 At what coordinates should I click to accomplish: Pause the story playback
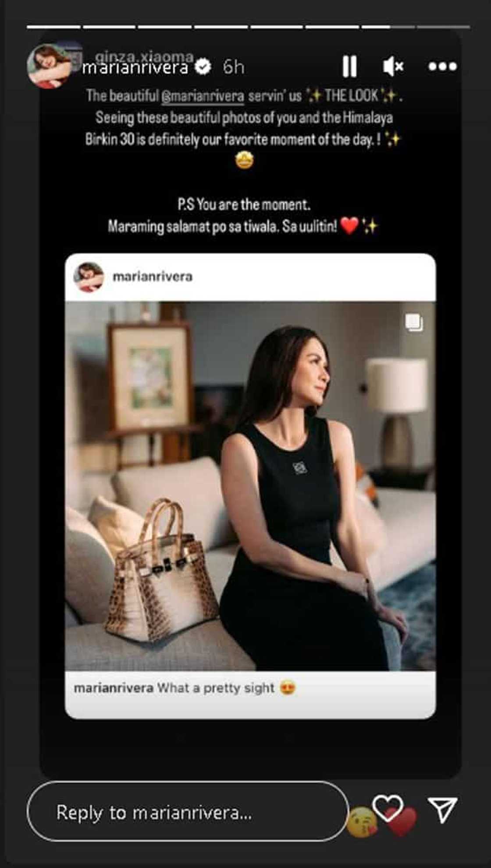(x=349, y=66)
